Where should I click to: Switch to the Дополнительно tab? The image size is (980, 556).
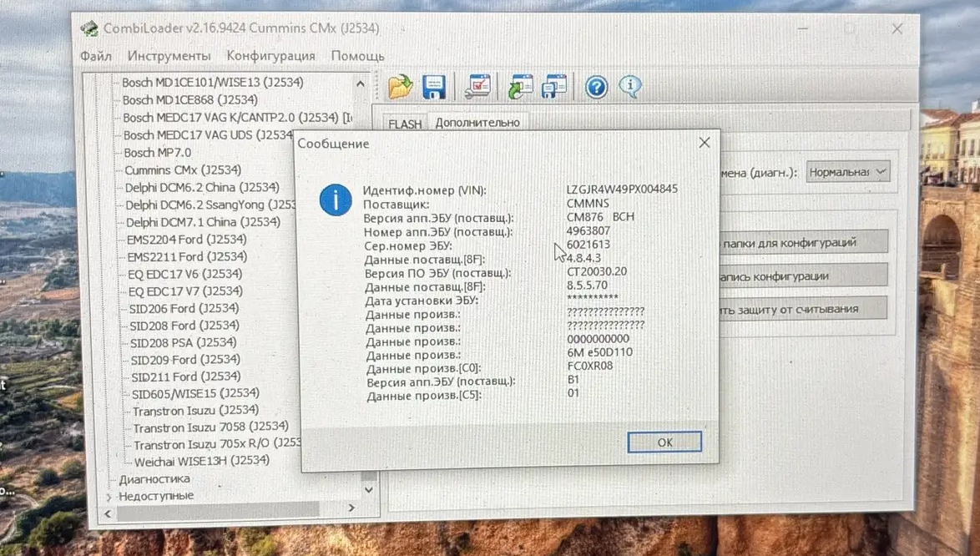(477, 123)
